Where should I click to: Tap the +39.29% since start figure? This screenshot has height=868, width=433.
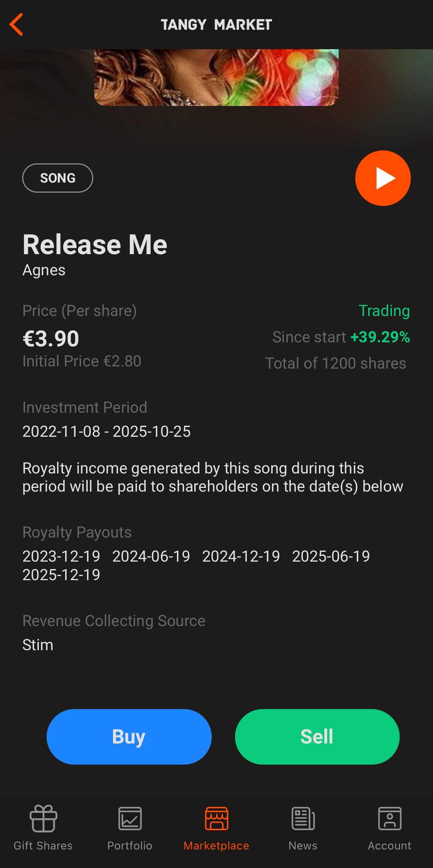380,337
